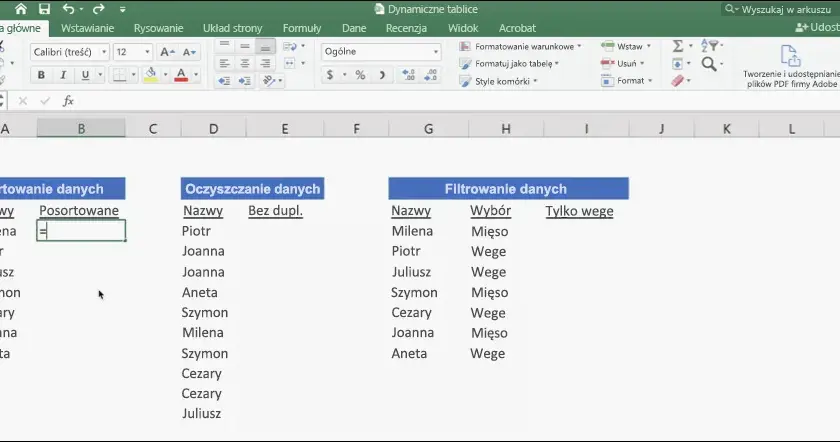Decrease decimal places

[x=431, y=75]
